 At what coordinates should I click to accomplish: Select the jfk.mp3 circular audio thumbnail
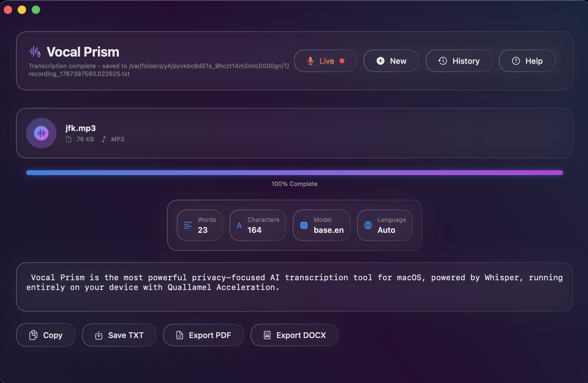41,133
